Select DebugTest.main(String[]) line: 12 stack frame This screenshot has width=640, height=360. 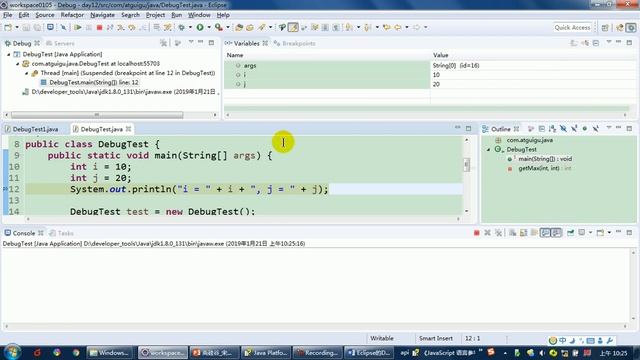(94, 82)
